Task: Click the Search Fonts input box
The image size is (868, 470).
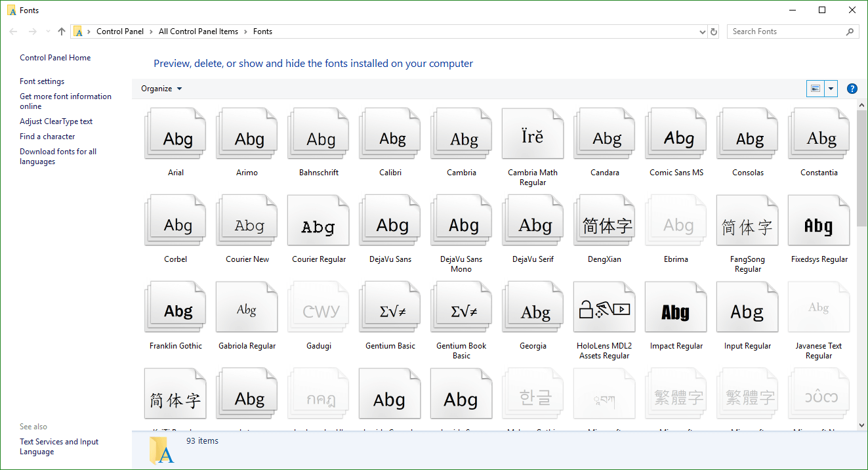Action: tap(786, 32)
